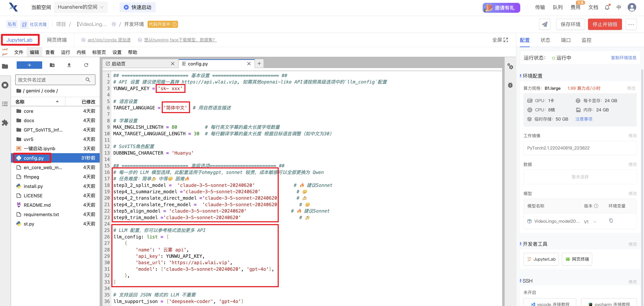Image resolution: width=644 pixels, height=306 pixels.
Task: Copy the VideoLingo model environment variable icon
Action: (x=611, y=221)
